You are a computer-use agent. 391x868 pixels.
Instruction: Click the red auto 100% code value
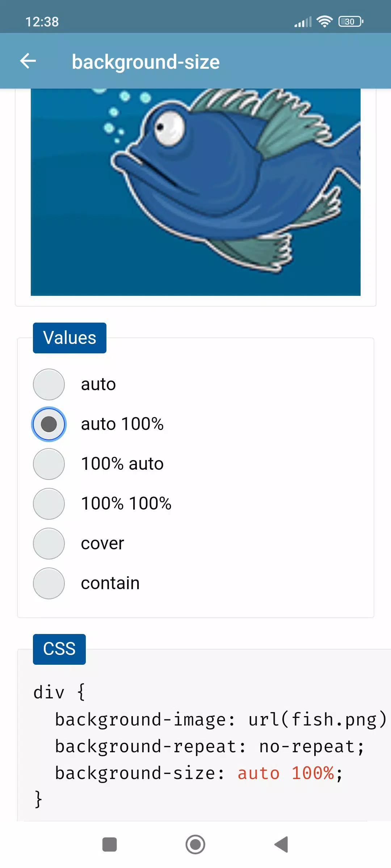pos(286,773)
